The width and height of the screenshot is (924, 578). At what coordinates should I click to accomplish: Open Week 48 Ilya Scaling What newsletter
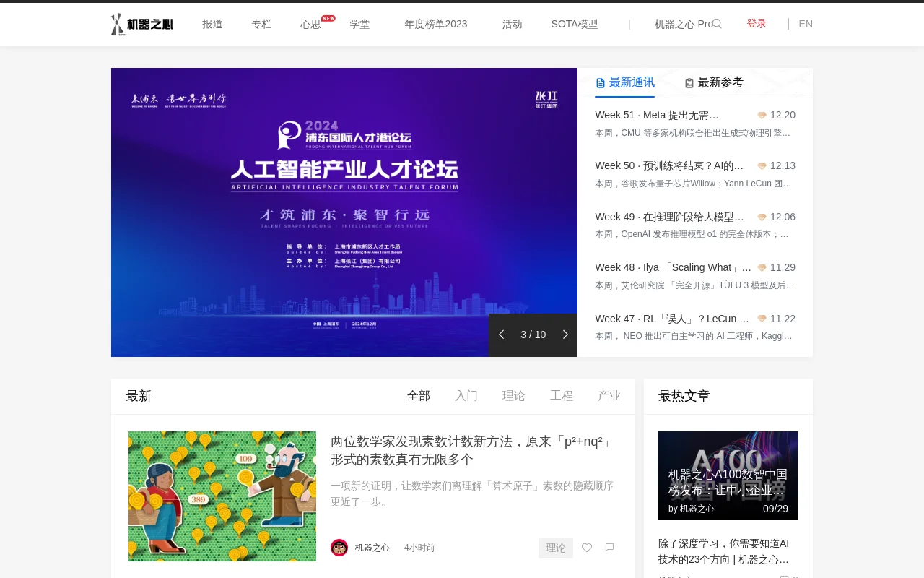coord(673,267)
